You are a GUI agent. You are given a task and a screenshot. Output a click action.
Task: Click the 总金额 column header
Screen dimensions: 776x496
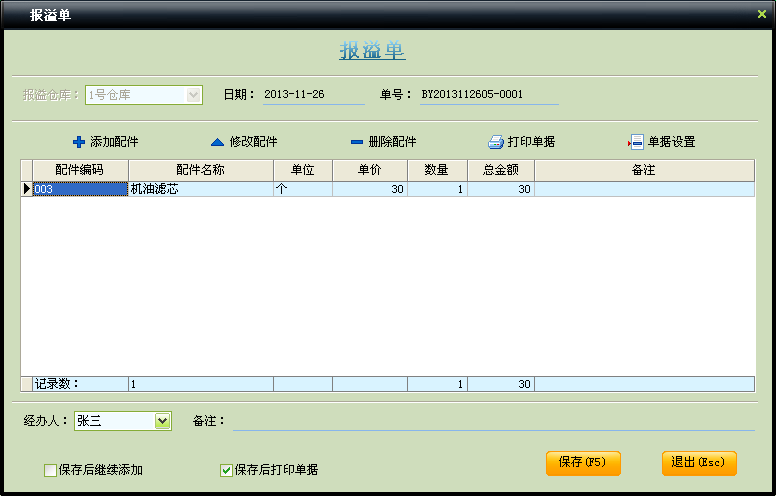click(x=501, y=170)
